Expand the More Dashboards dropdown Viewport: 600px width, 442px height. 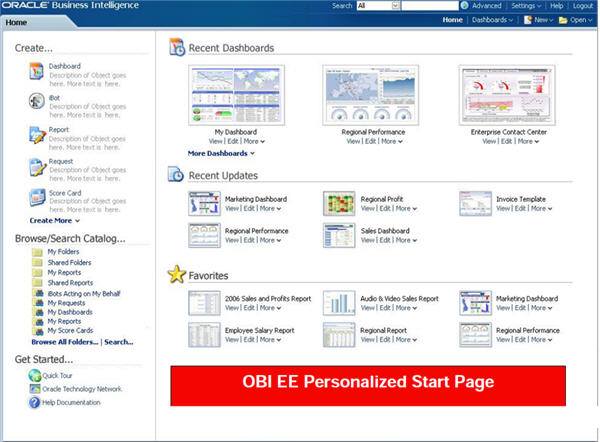point(221,153)
